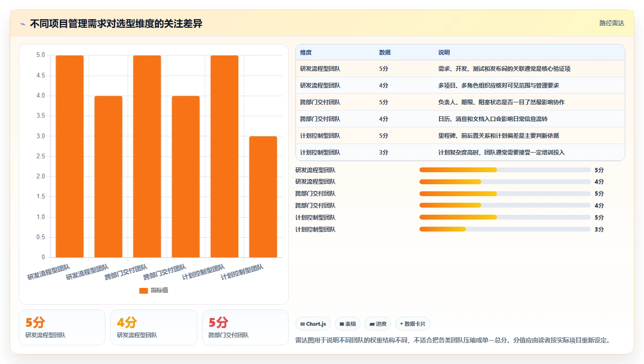Select the 数据卡片 chip
Viewport: 644px width, 364px height.
click(413, 324)
